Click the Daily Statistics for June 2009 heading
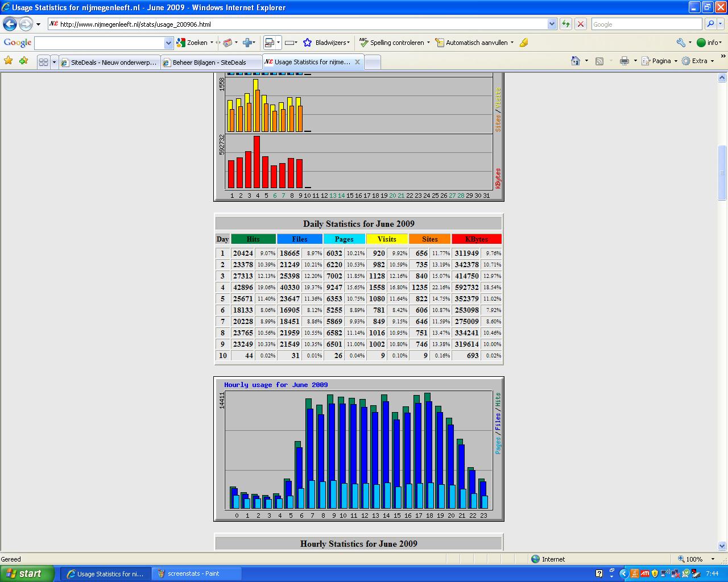This screenshot has width=728, height=582. pos(359,224)
